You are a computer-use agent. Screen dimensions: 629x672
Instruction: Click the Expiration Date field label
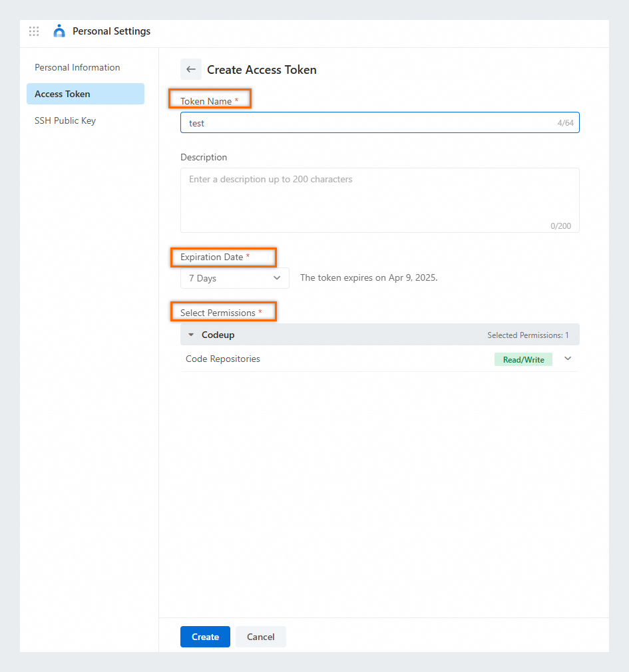coord(212,257)
